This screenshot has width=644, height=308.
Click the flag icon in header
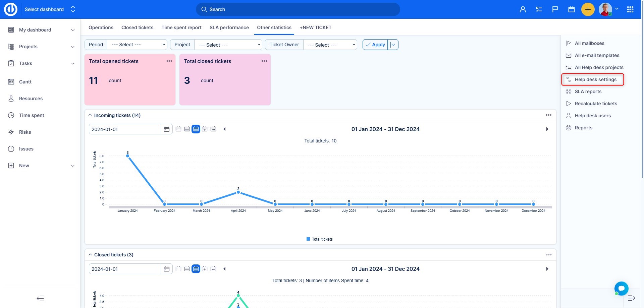(x=555, y=9)
